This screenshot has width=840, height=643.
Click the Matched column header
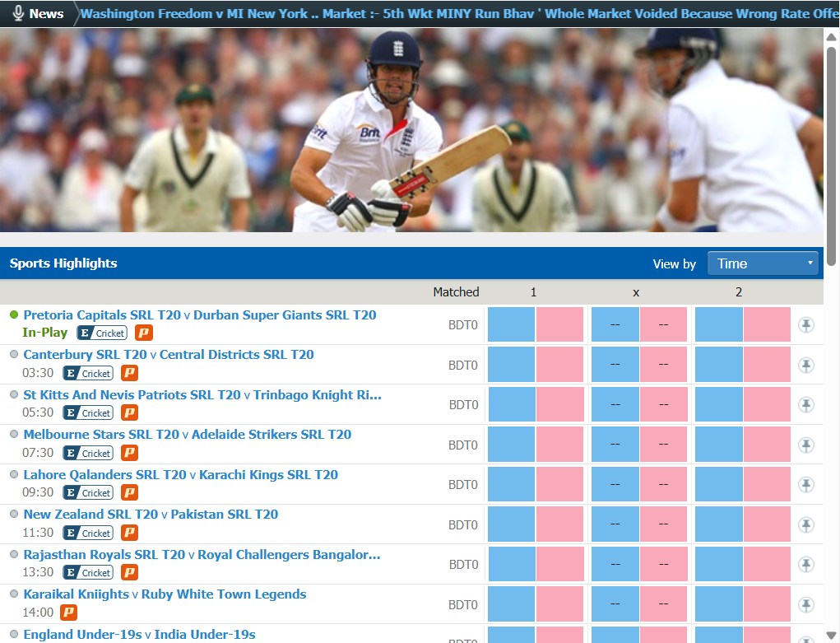coord(456,292)
